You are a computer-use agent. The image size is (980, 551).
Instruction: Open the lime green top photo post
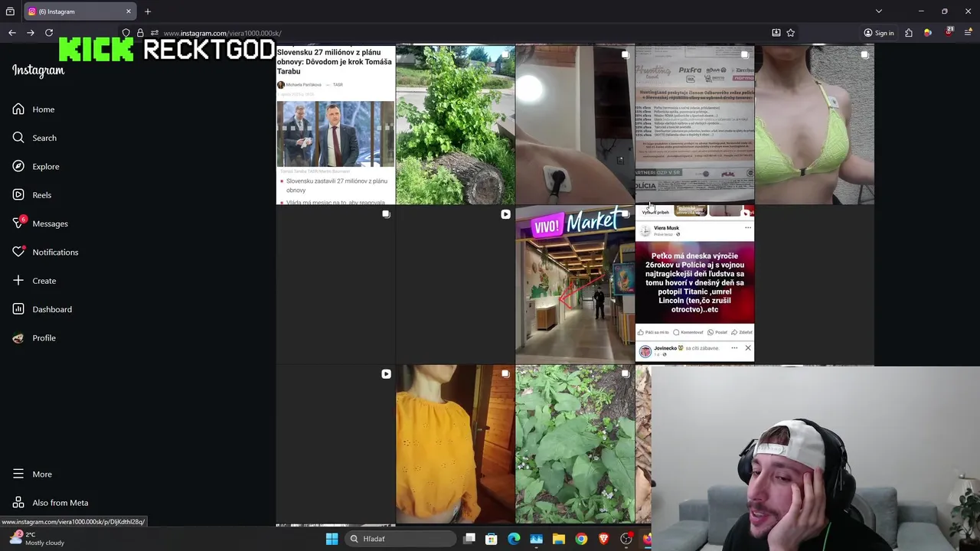[x=814, y=125]
